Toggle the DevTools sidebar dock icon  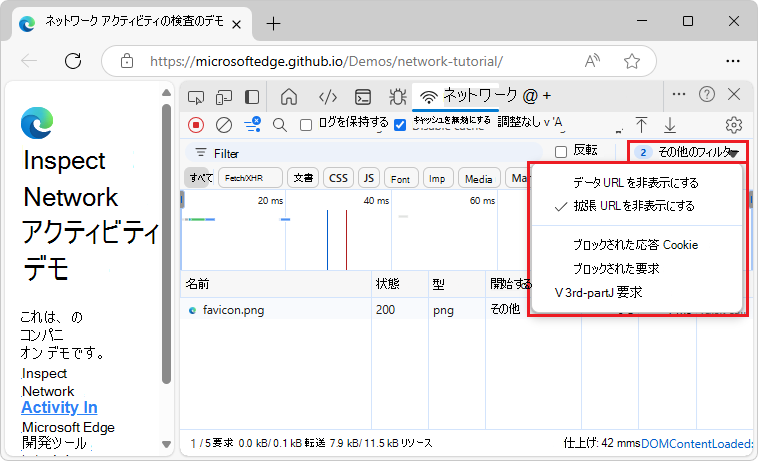click(x=252, y=97)
